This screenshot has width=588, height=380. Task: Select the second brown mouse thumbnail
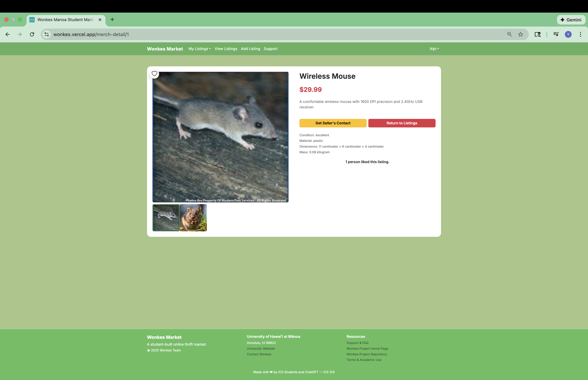coord(193,218)
